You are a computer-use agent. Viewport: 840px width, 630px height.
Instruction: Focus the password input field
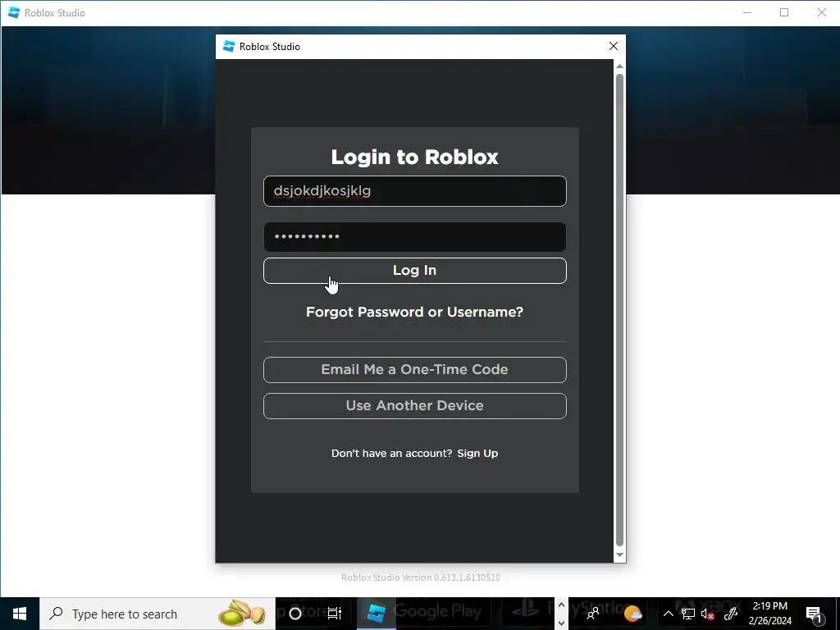414,237
